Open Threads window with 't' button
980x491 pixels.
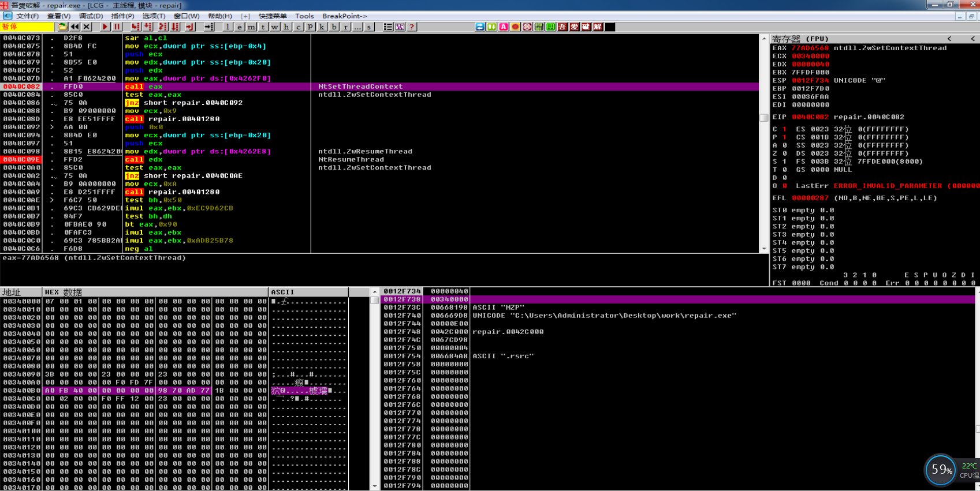(263, 27)
